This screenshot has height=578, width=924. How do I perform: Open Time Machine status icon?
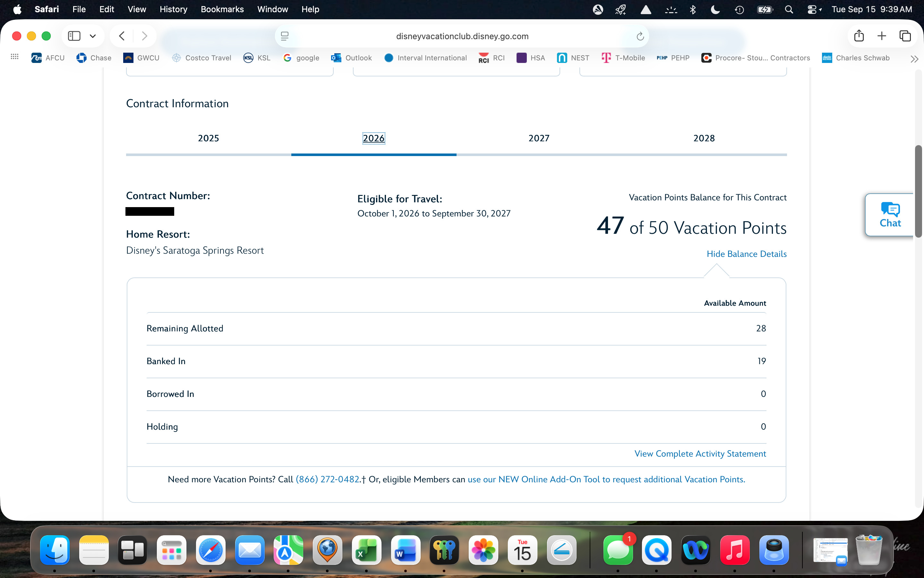tap(739, 10)
